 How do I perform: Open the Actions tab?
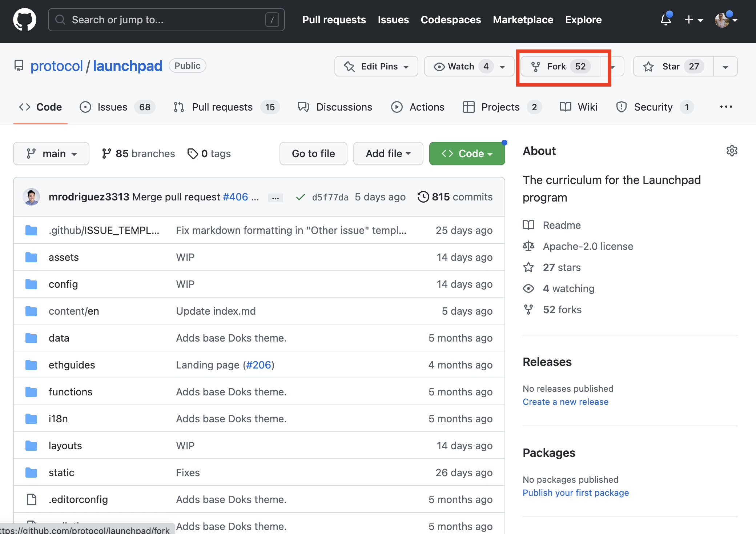(418, 107)
